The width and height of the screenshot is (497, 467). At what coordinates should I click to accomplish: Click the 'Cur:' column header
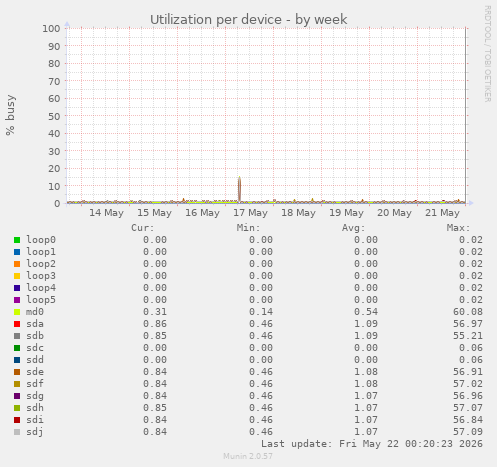click(x=143, y=228)
